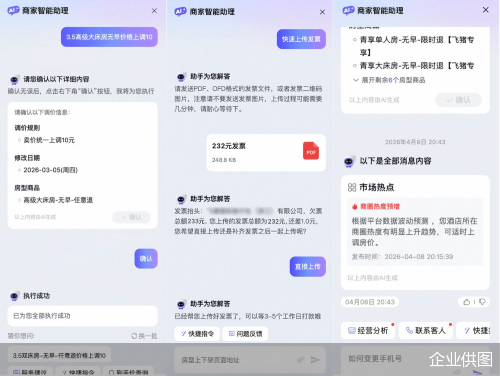500x376 pixels.
Task: Click the greyed 确认 button in price card
Action: (x=131, y=217)
